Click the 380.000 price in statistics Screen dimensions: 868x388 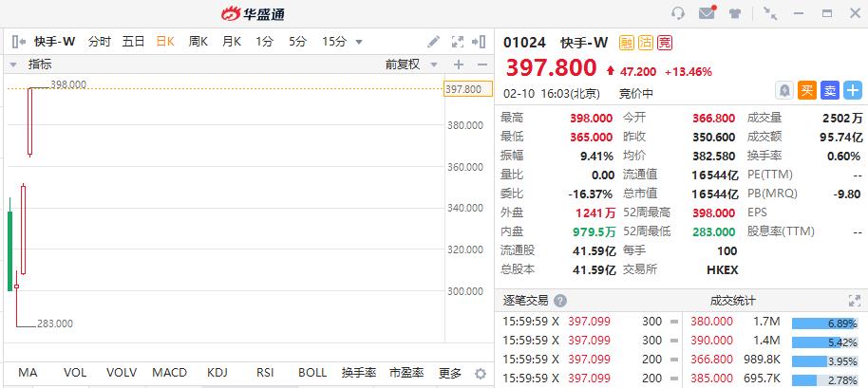click(x=711, y=322)
